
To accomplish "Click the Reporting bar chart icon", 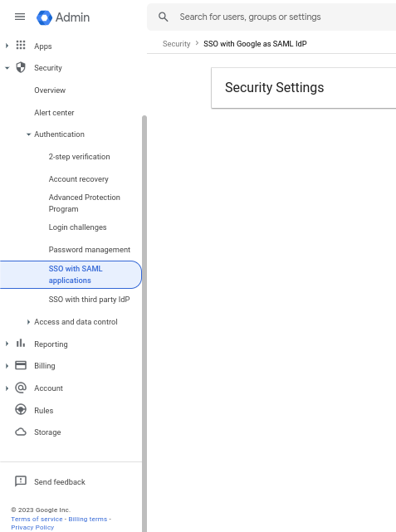I will (21, 343).
